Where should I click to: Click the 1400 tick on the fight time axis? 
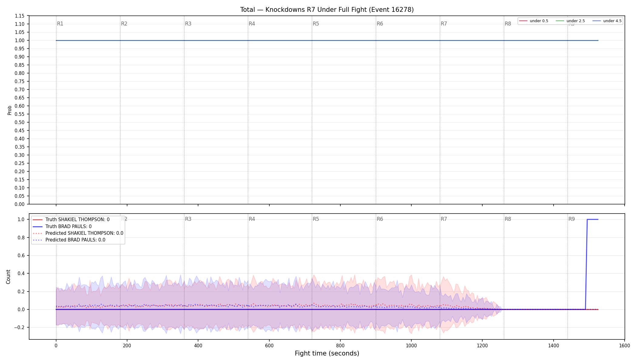coord(554,345)
